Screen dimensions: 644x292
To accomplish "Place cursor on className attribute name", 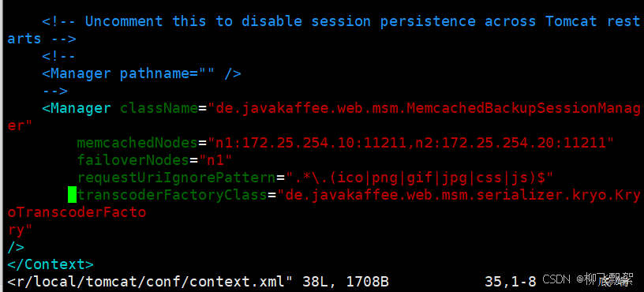I will click(159, 108).
